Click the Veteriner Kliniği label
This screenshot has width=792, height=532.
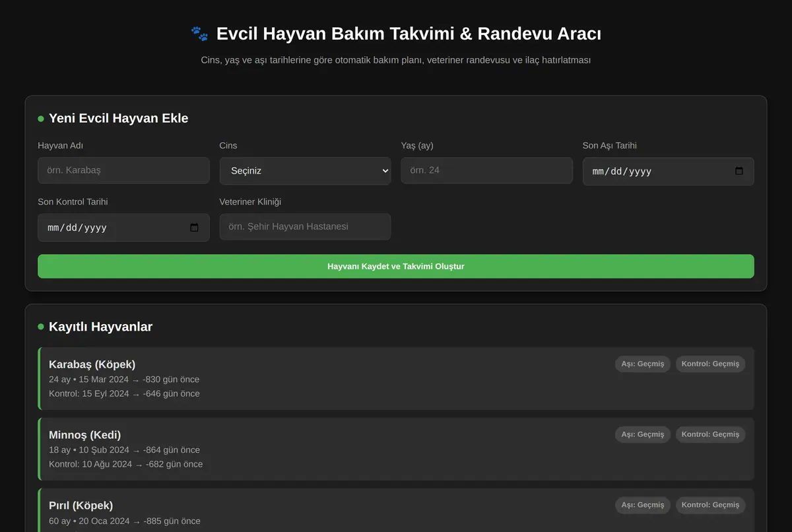point(250,202)
